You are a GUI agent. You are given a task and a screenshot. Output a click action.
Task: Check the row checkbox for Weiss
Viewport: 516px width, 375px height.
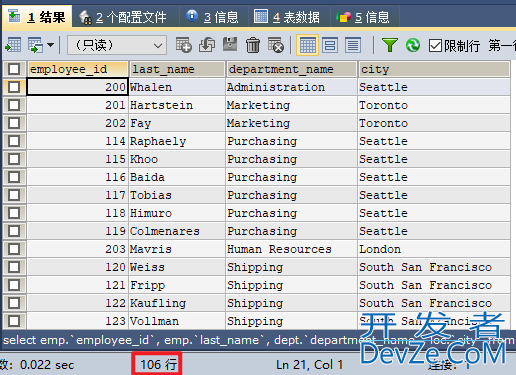click(14, 267)
